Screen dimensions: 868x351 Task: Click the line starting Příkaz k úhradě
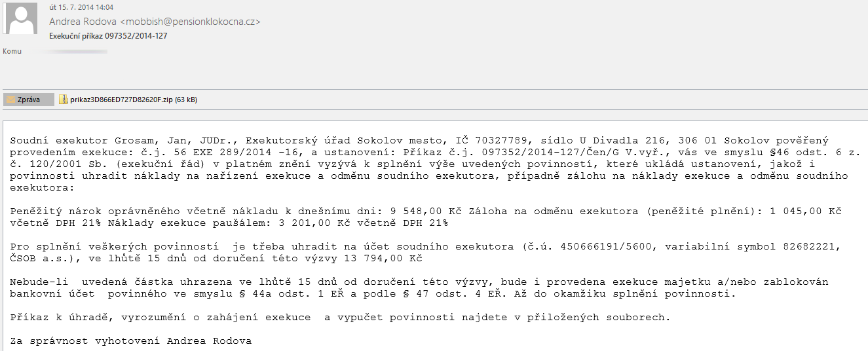tap(341, 318)
